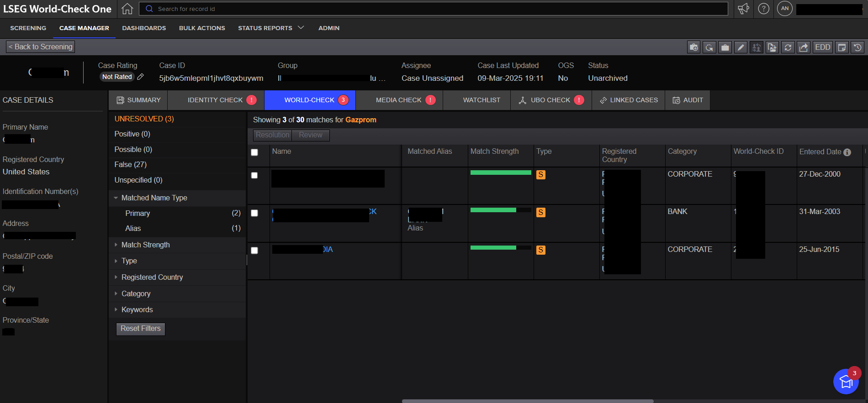Switch to the Media Check tab
868x403 pixels.
point(399,100)
